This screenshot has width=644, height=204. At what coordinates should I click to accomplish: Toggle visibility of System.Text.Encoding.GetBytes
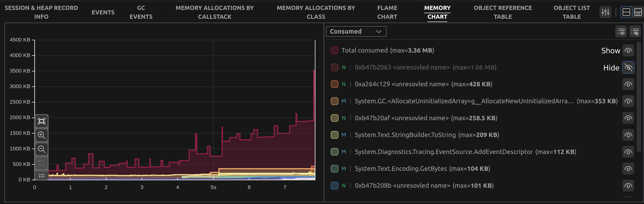[x=628, y=169]
